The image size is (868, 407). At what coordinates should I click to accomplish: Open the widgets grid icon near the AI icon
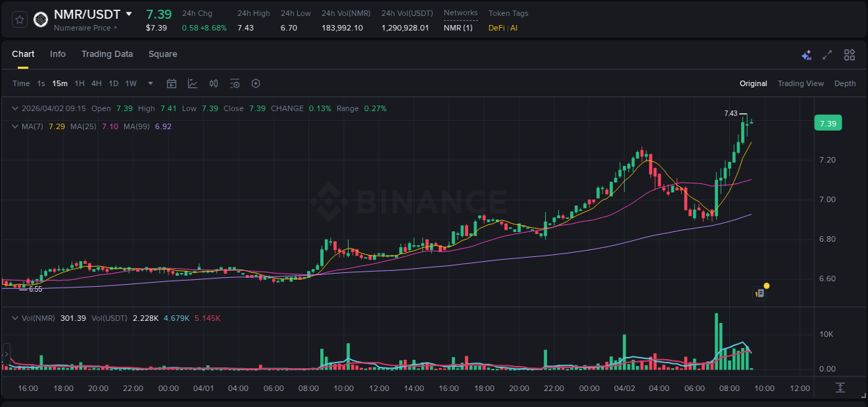(849, 54)
